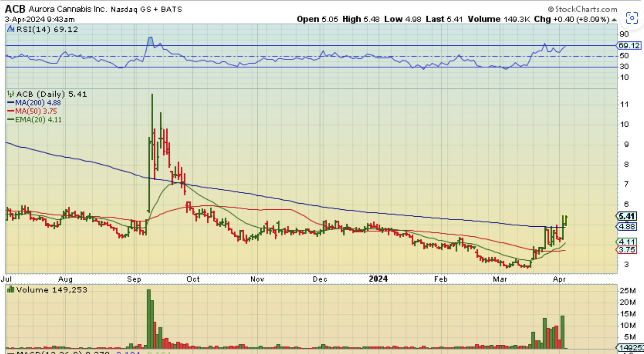
Task: Click the yellow-highlighted latest price bar
Action: tap(565, 221)
